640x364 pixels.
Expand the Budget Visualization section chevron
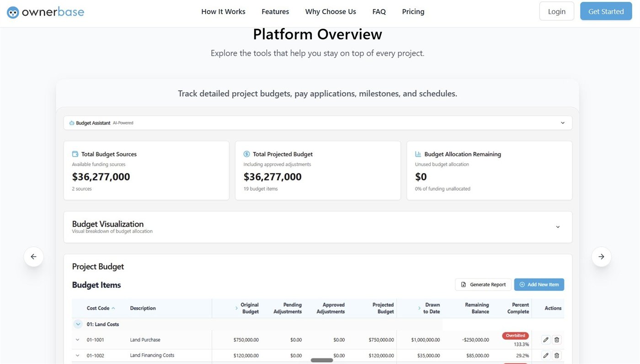pyautogui.click(x=558, y=227)
